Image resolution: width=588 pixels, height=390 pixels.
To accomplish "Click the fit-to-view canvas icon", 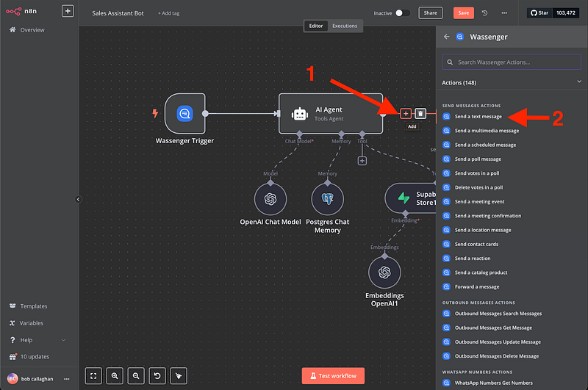I will pos(94,375).
